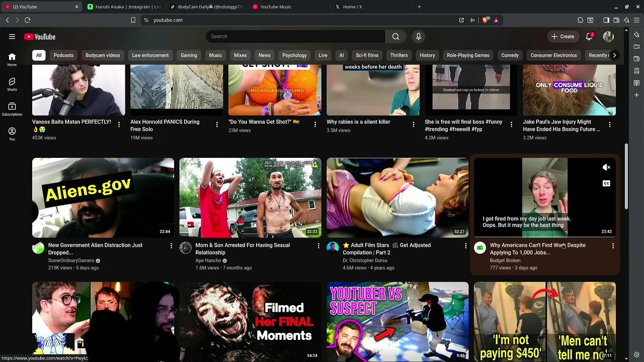
Task: Select the Law enforcement chip
Action: tap(150, 55)
